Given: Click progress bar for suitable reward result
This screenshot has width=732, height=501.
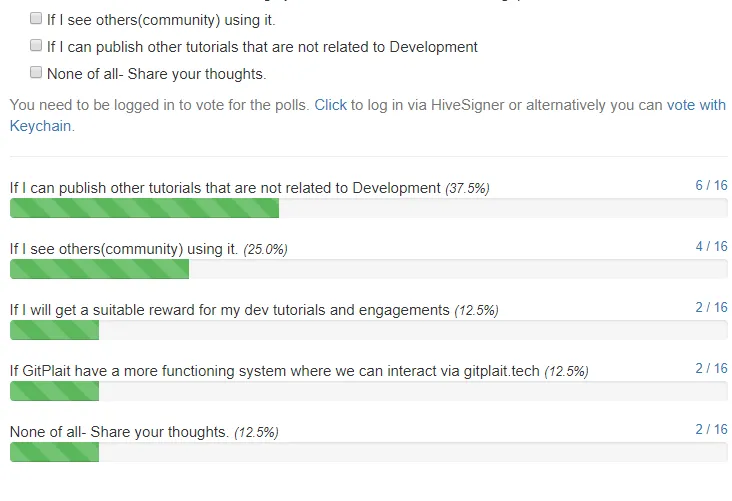Looking at the screenshot, I should pos(55,330).
